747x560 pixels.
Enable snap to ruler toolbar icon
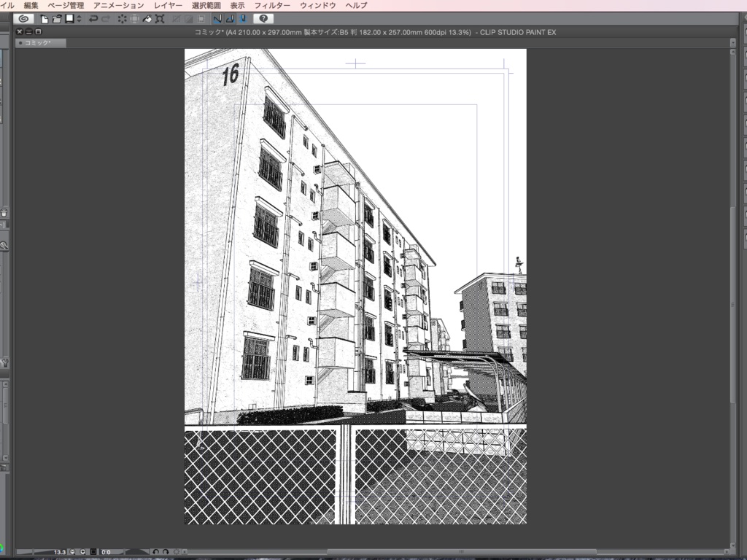pyautogui.click(x=219, y=18)
